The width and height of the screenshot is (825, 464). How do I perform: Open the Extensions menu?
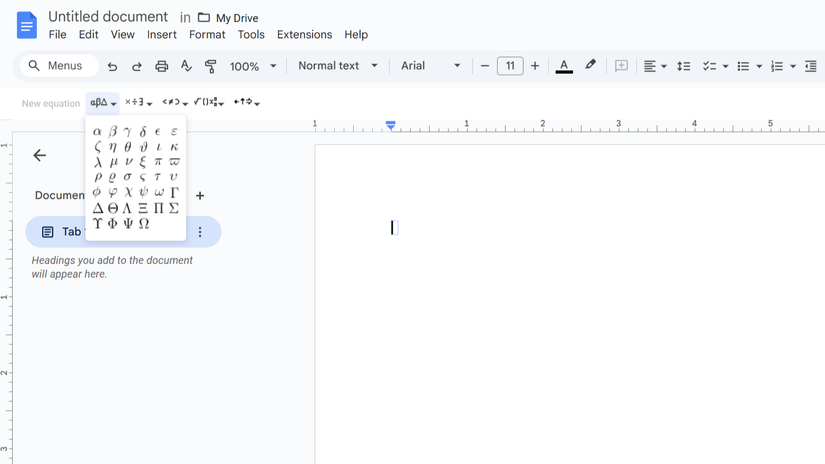(x=305, y=35)
